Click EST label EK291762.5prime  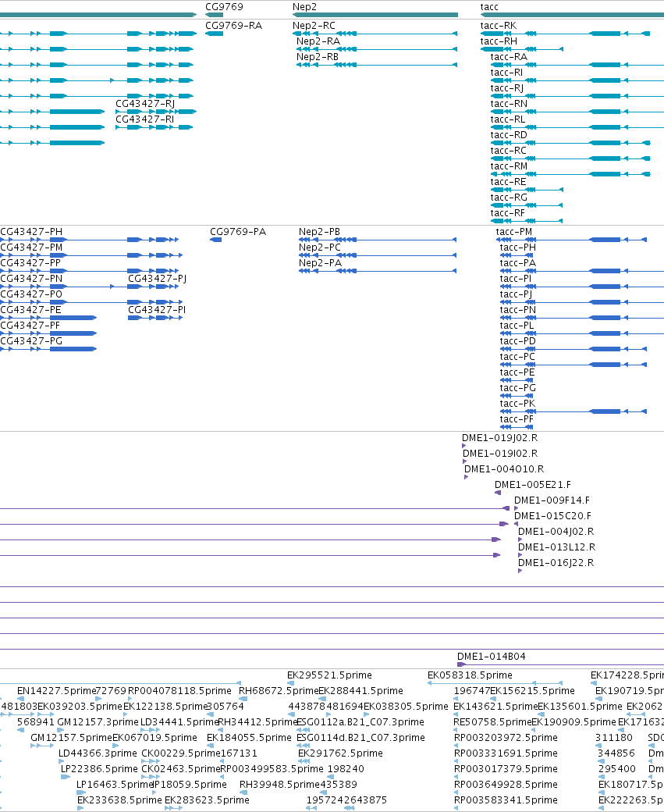click(x=340, y=753)
